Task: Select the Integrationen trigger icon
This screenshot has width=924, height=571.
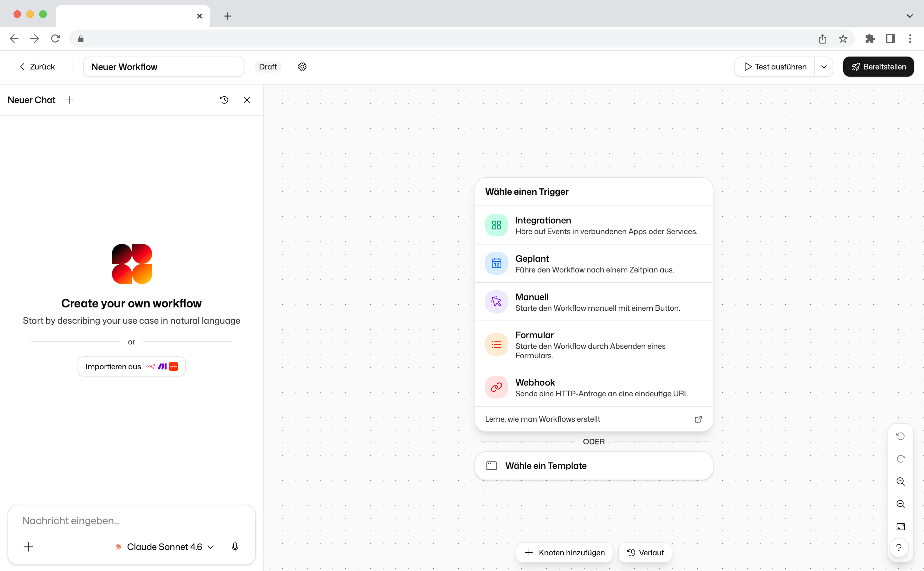Action: (496, 225)
